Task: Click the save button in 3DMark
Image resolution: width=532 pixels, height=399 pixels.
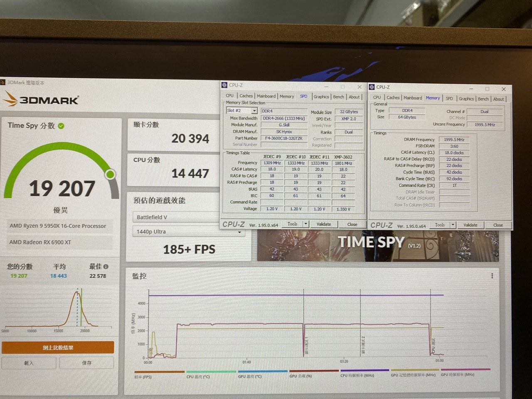Action: [x=86, y=363]
